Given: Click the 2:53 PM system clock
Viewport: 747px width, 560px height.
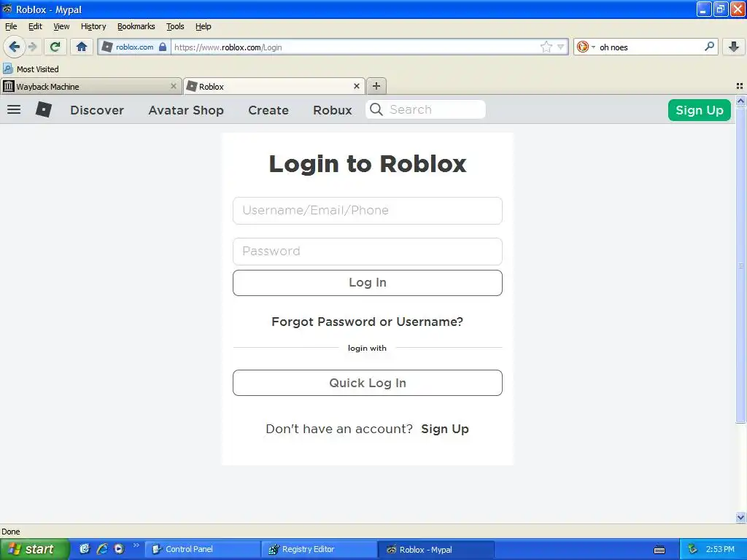Looking at the screenshot, I should [x=720, y=550].
